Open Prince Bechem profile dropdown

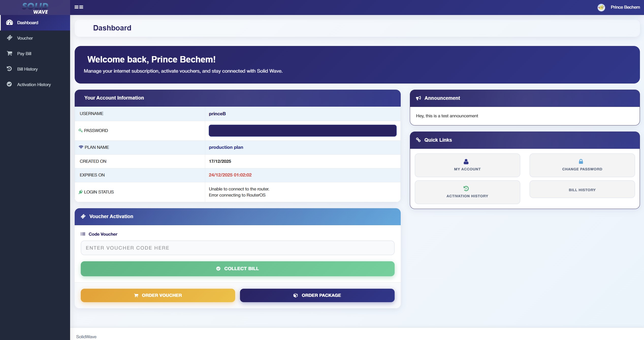[625, 7]
